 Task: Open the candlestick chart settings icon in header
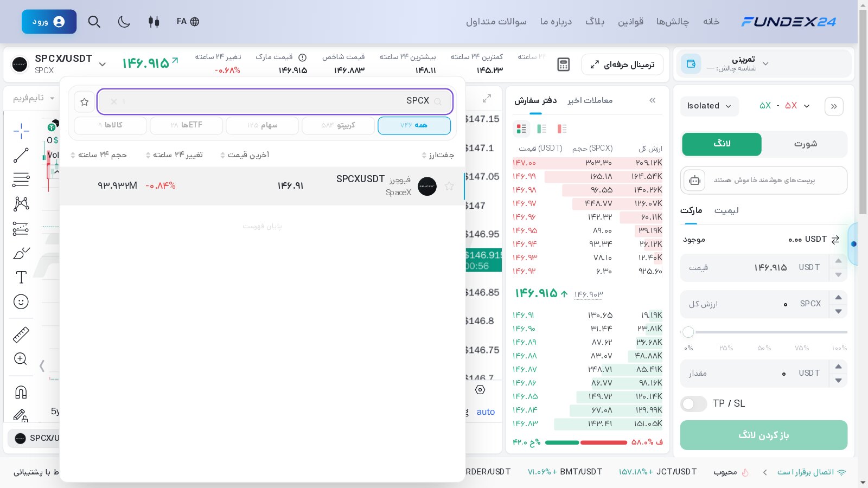coord(154,22)
